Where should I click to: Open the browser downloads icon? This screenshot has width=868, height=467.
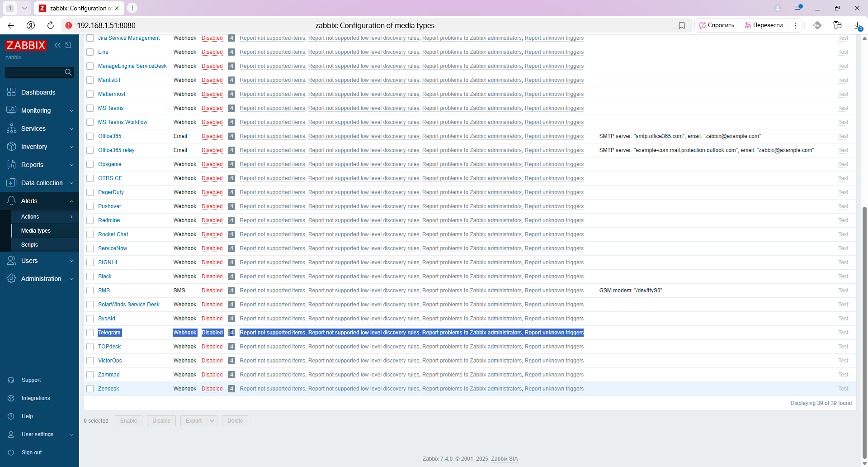click(x=857, y=26)
